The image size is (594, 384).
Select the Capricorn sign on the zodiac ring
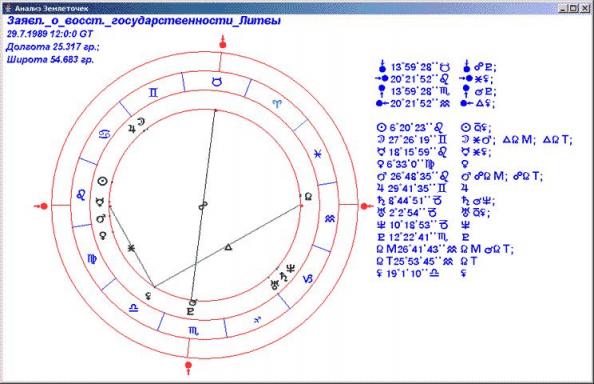tap(308, 279)
